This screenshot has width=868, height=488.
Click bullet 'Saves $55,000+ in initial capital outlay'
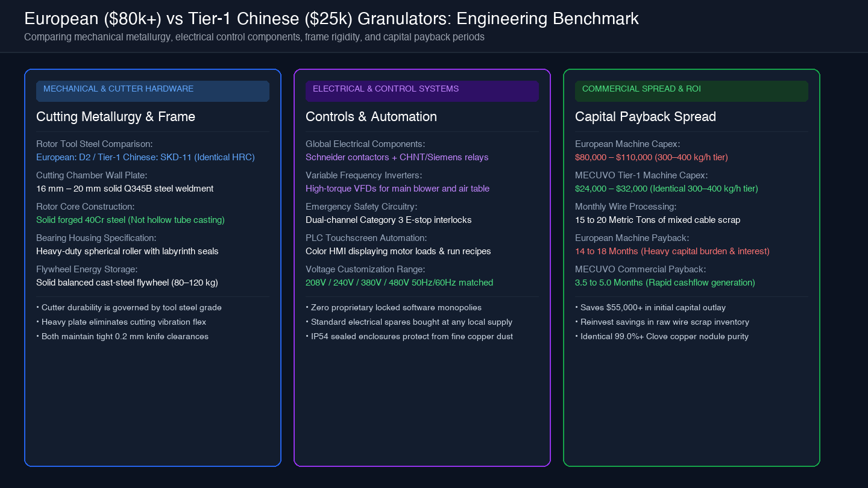[650, 308]
